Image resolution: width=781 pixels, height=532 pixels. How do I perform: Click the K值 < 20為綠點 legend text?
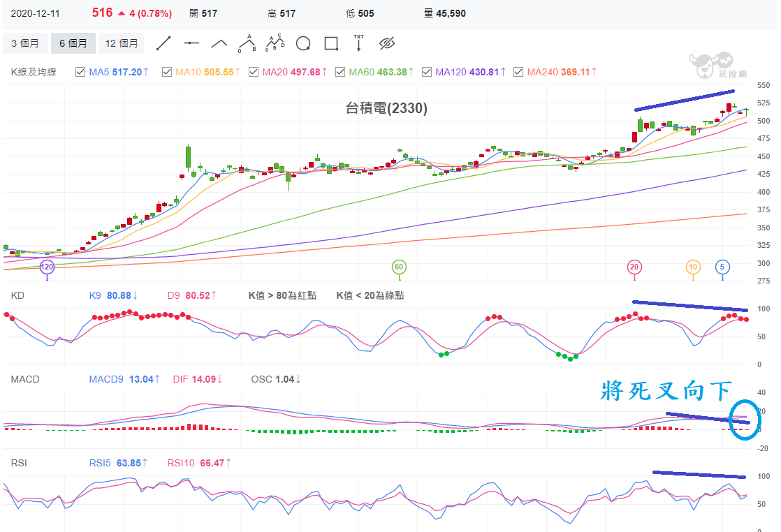[370, 295]
